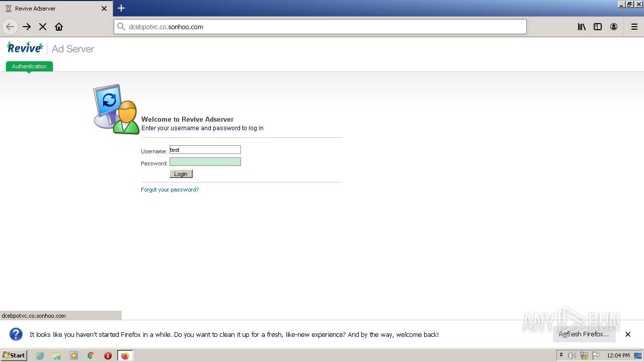Open the Windows Start menu
This screenshot has height=362, width=644.
pyautogui.click(x=14, y=355)
